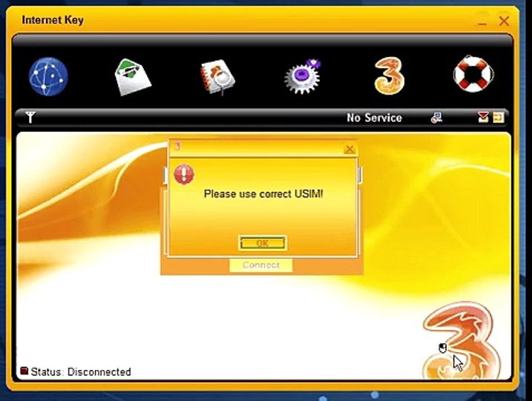Close the USIM error dialog

[349, 149]
